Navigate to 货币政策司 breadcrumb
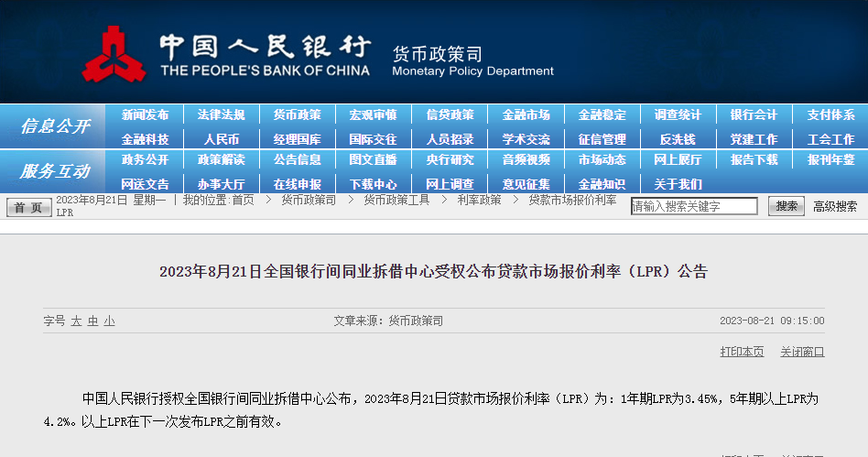The height and width of the screenshot is (457, 868). [309, 200]
